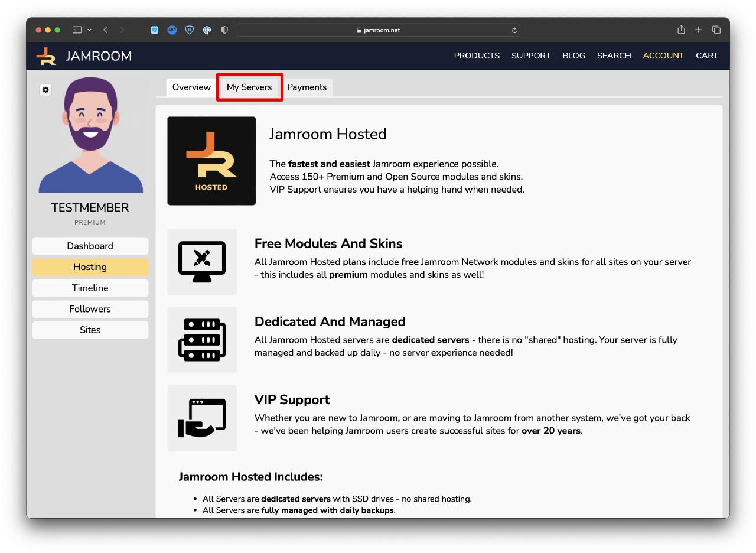This screenshot has width=756, height=553.
Task: Click the jamroom.net address bar
Action: coord(378,30)
